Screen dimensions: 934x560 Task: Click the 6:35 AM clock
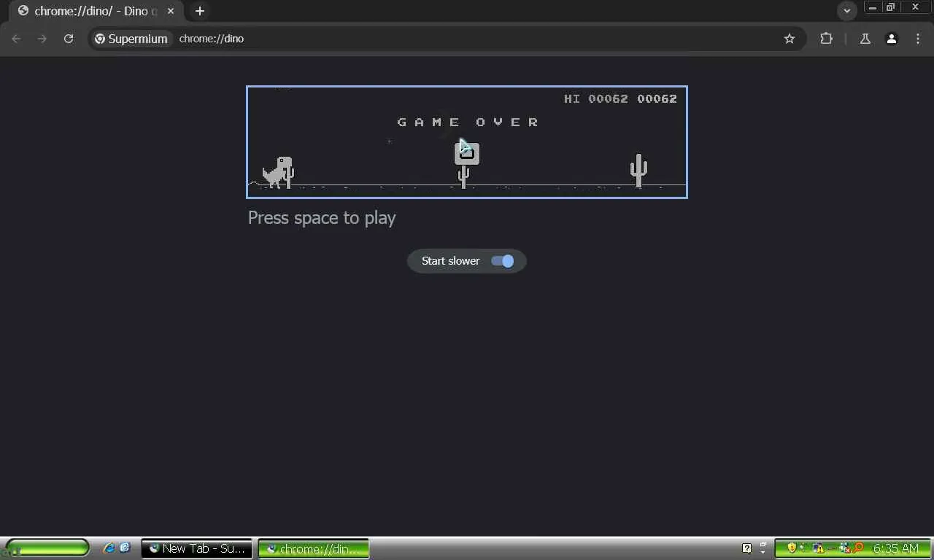coord(896,548)
